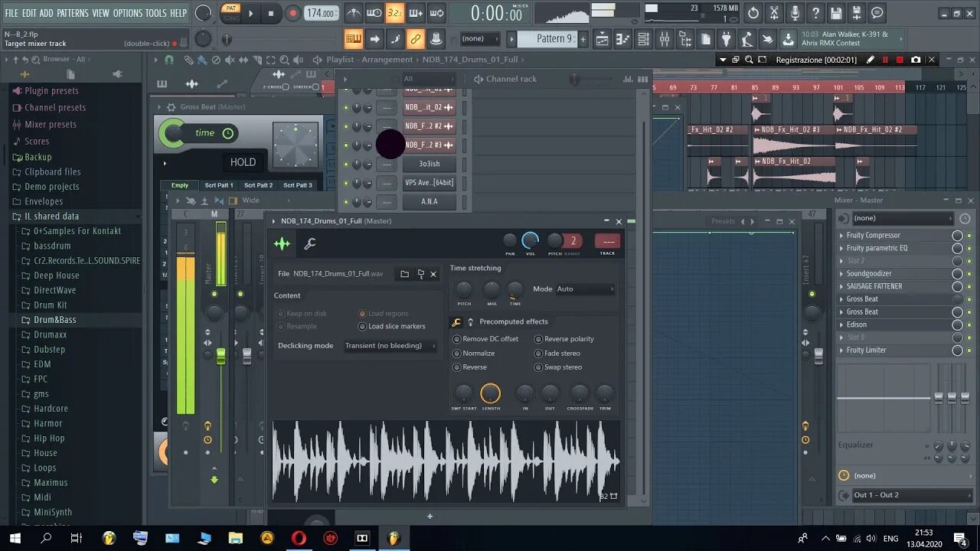This screenshot has width=980, height=551.
Task: Open the EDIT menu
Action: (29, 13)
